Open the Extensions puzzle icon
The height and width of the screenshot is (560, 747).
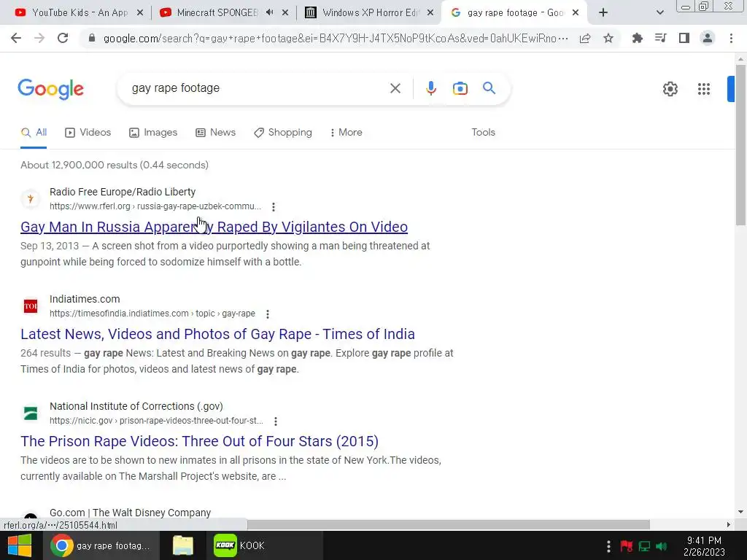click(x=637, y=38)
